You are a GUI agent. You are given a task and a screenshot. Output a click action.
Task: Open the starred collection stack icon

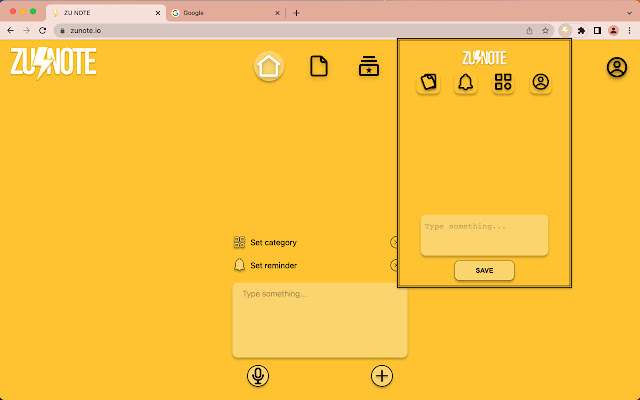pyautogui.click(x=369, y=66)
